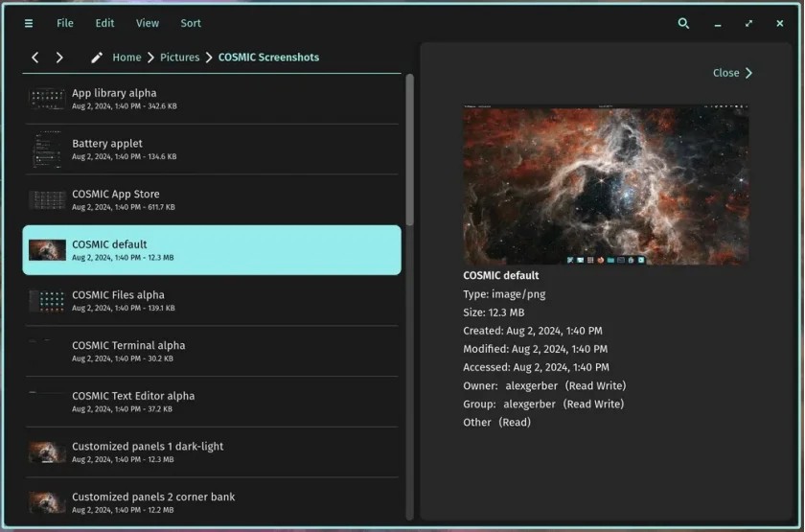Click the COSMIC default preview image
805x532 pixels.
tap(606, 185)
